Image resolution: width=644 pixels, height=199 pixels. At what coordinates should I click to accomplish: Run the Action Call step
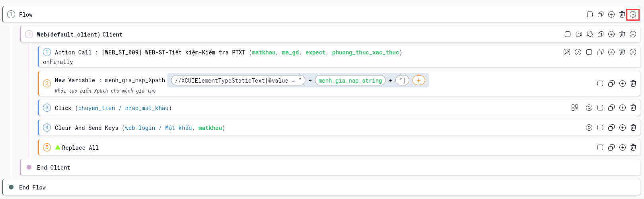[x=578, y=52]
